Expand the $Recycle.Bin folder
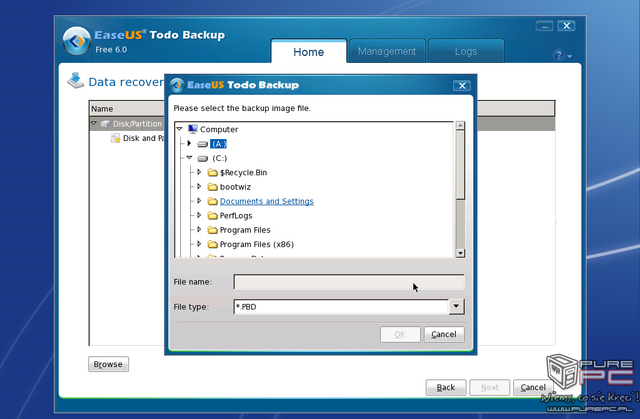Viewport: 640px width, 419px height. [x=199, y=172]
